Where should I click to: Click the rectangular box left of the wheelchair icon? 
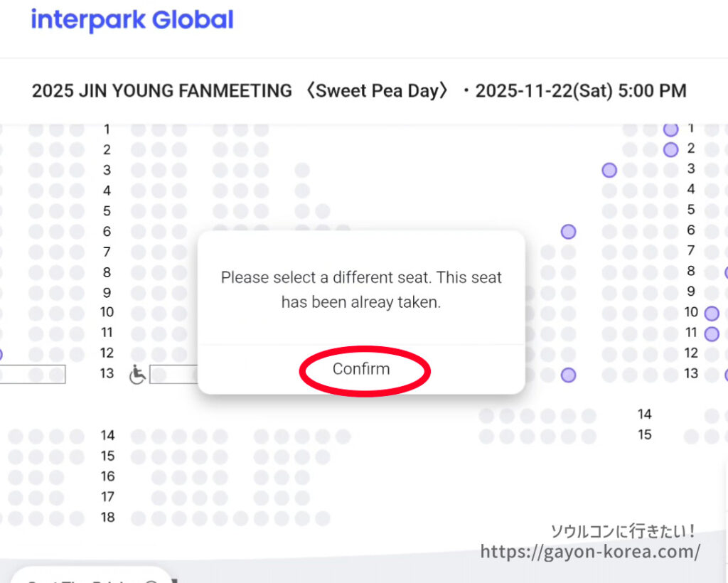32,374
